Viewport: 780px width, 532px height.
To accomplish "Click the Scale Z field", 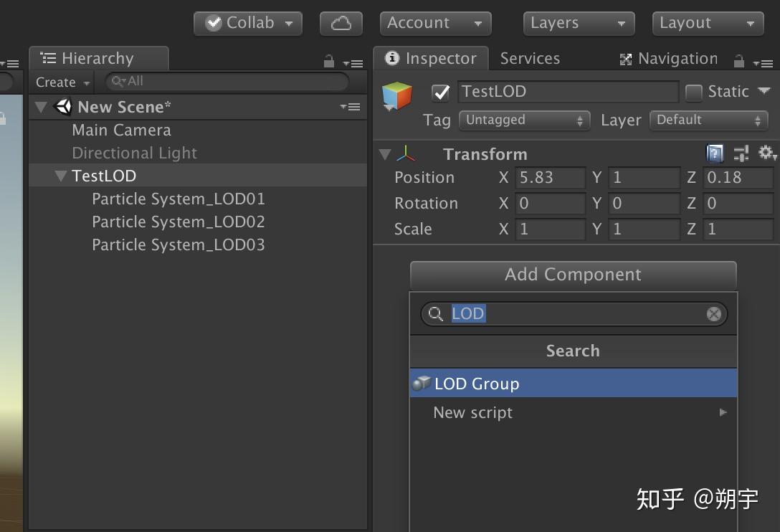I will 738,229.
